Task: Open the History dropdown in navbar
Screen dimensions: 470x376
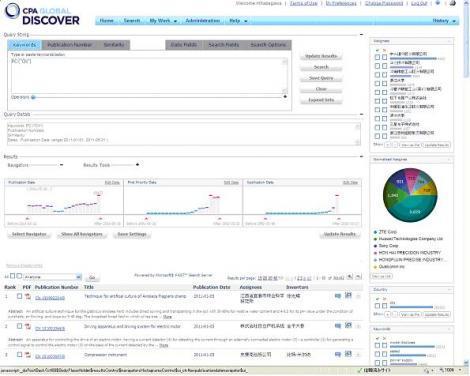Action: [x=444, y=21]
